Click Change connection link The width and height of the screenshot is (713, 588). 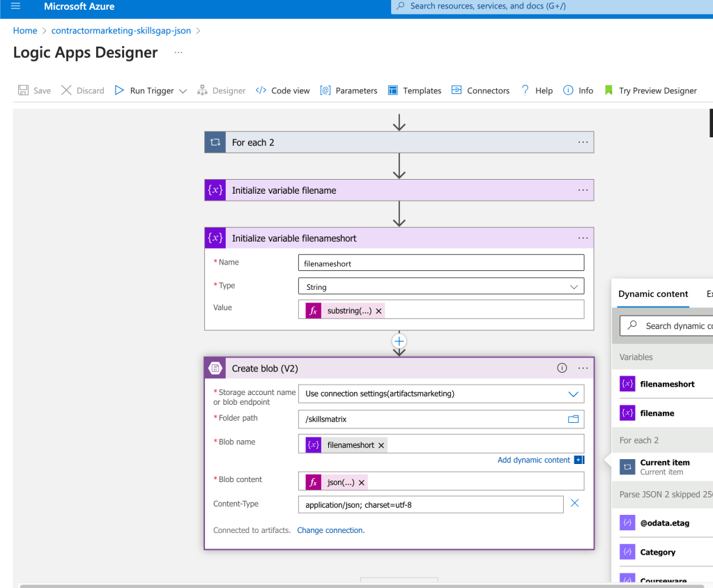pos(330,530)
